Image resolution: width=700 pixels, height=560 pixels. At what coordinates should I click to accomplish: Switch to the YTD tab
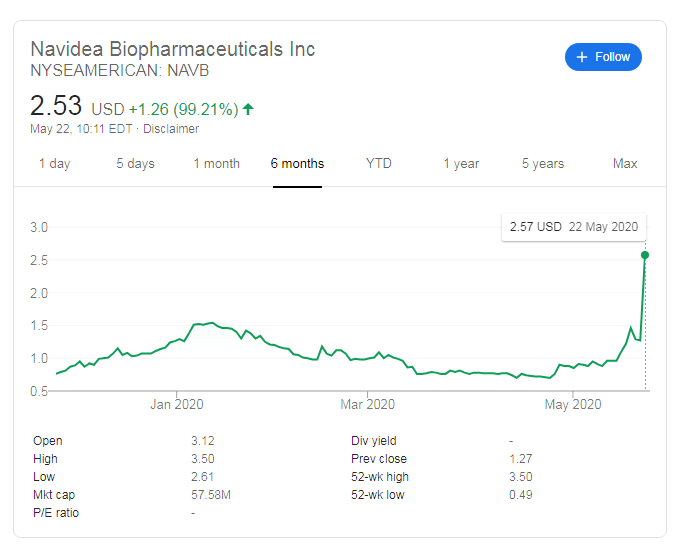[x=378, y=163]
